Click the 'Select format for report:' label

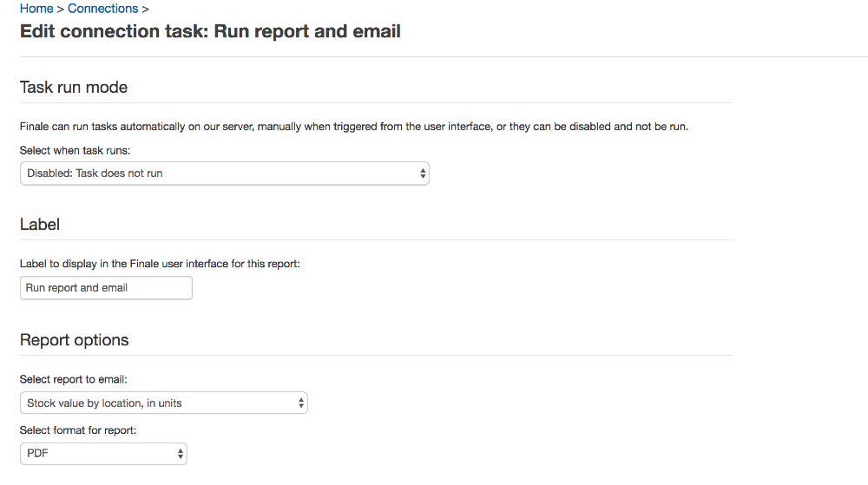pyautogui.click(x=78, y=430)
